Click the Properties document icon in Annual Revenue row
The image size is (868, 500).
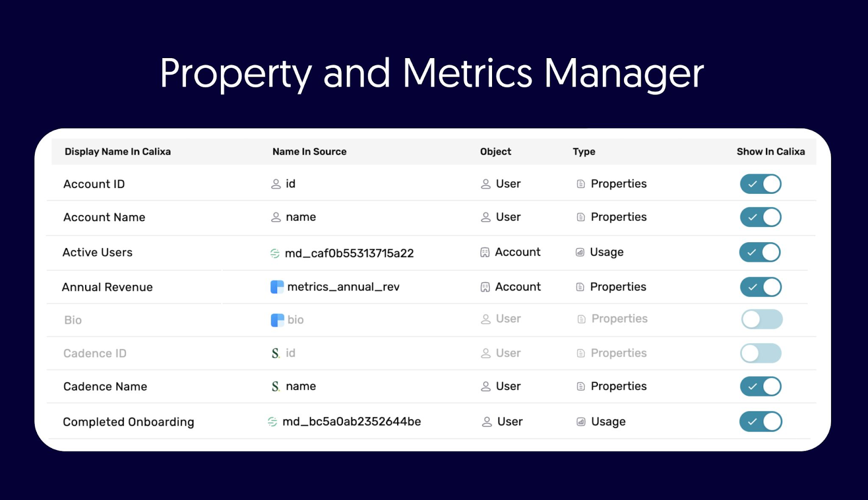(x=580, y=287)
